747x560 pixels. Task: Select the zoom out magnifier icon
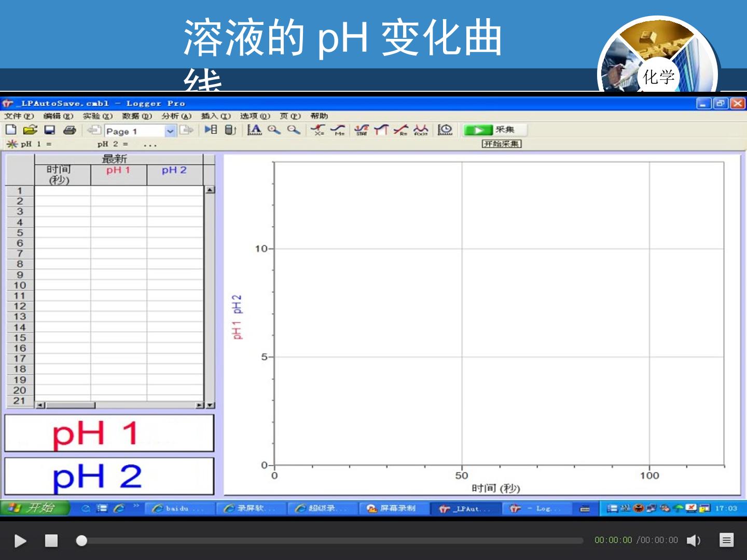click(294, 130)
